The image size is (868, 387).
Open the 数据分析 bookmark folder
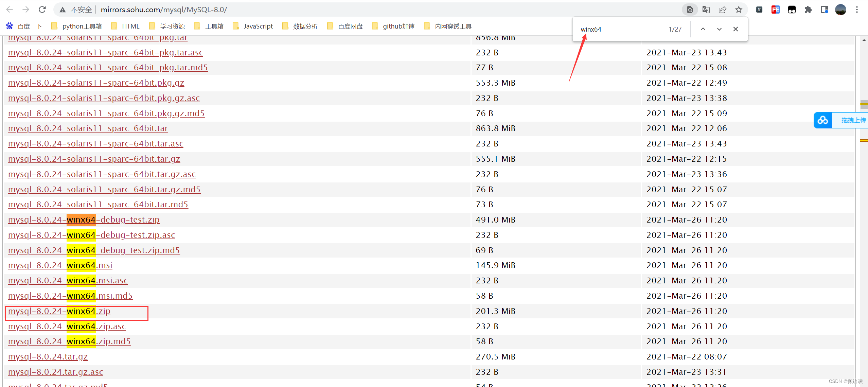click(300, 26)
